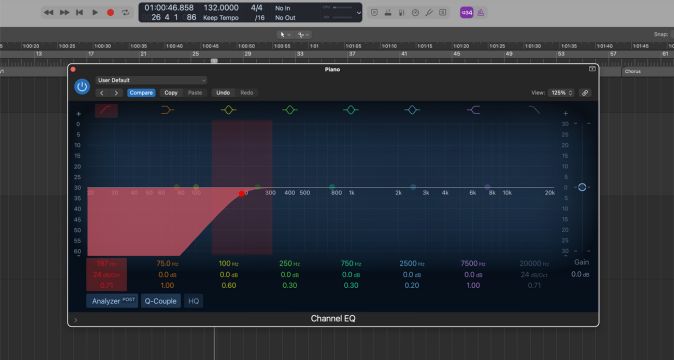This screenshot has width=674, height=360.
Task: Click the 2500 Hz frequency value
Action: click(412, 263)
